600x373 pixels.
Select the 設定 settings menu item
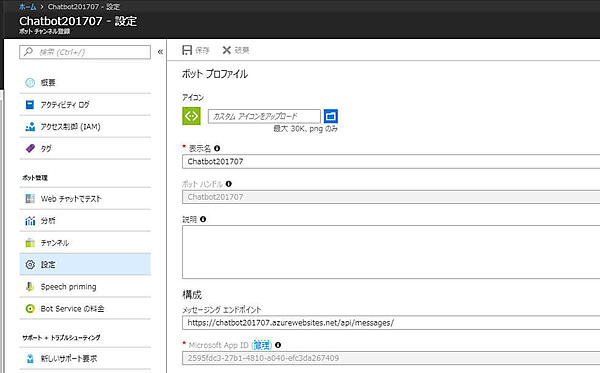tap(85, 264)
